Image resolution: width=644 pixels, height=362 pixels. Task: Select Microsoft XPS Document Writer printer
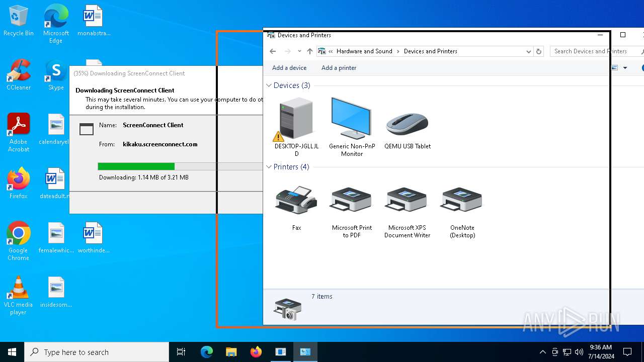click(x=407, y=212)
